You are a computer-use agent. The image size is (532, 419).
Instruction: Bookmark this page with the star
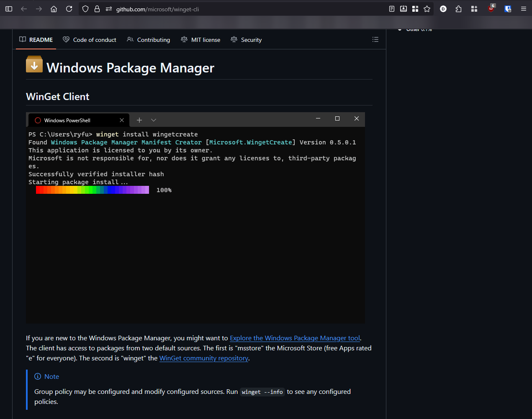[x=427, y=9]
